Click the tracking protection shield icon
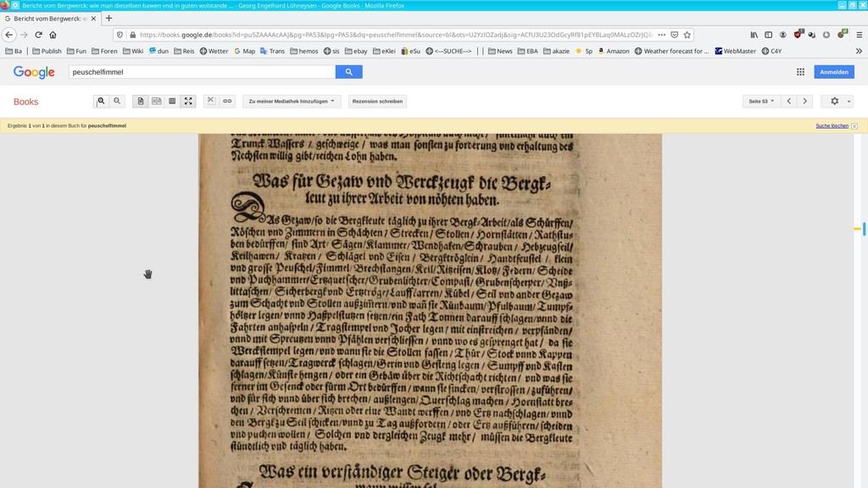 120,35
